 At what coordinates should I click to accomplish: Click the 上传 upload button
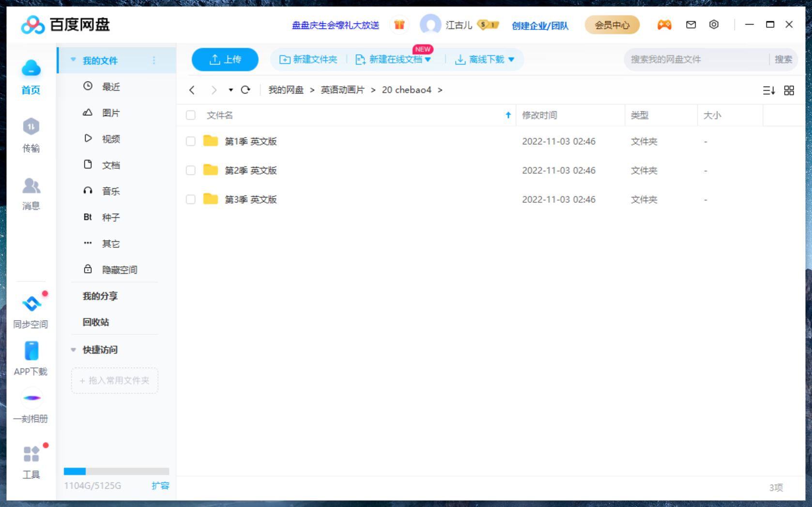[x=225, y=59]
